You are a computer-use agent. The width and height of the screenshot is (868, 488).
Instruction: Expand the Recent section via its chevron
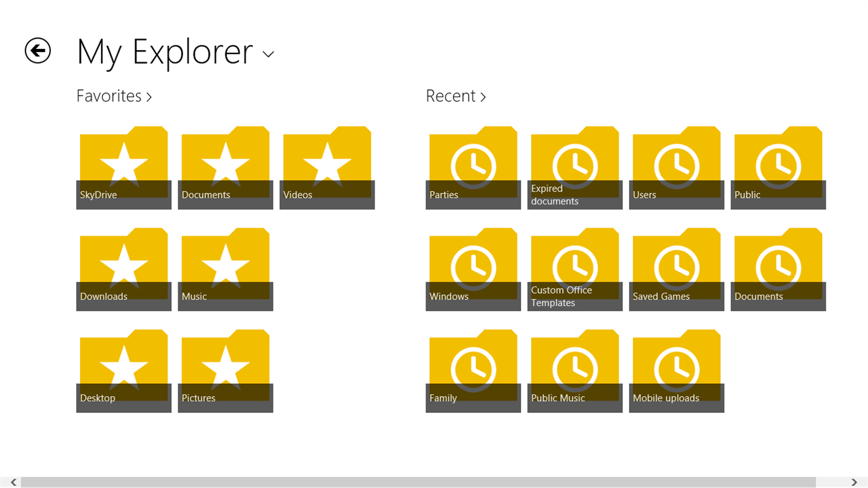pyautogui.click(x=483, y=97)
